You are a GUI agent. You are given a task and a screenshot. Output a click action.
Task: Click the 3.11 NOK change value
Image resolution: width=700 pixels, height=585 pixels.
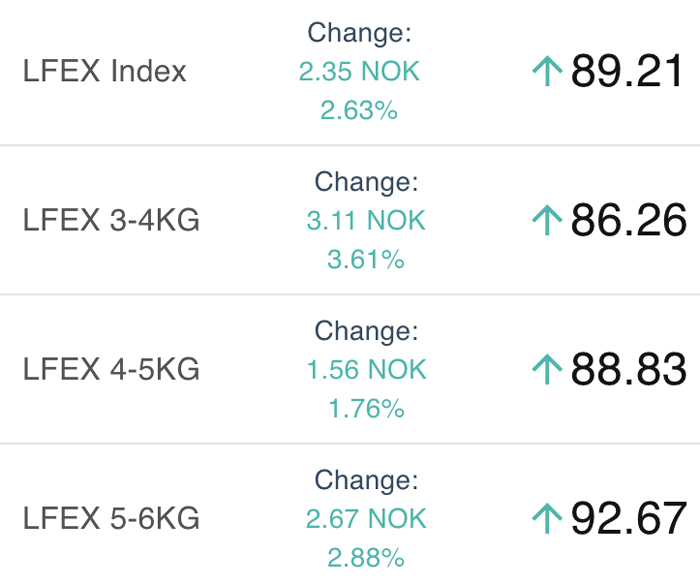(x=366, y=221)
